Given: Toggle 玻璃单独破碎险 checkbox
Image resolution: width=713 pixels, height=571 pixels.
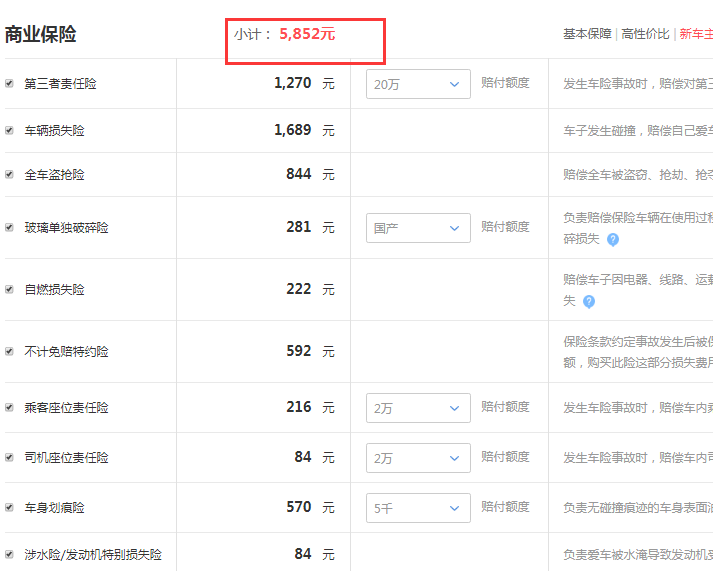Looking at the screenshot, I should [x=9, y=227].
